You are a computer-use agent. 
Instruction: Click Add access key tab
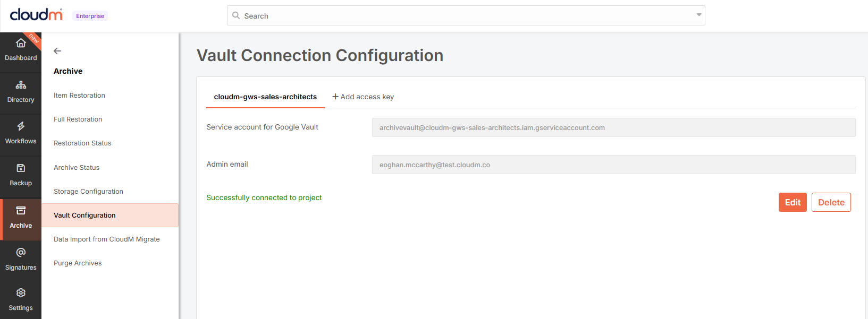pyautogui.click(x=363, y=97)
